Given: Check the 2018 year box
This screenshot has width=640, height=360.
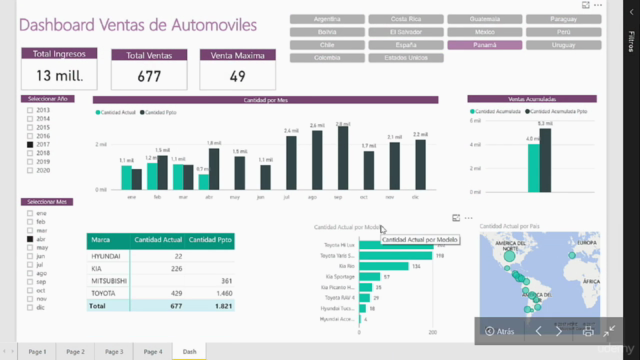Looking at the screenshot, I should [30, 153].
